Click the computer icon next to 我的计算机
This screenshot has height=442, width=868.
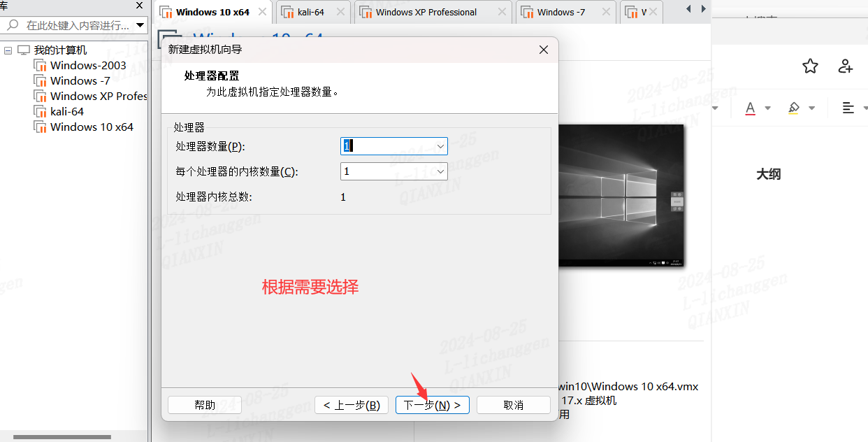(24, 50)
